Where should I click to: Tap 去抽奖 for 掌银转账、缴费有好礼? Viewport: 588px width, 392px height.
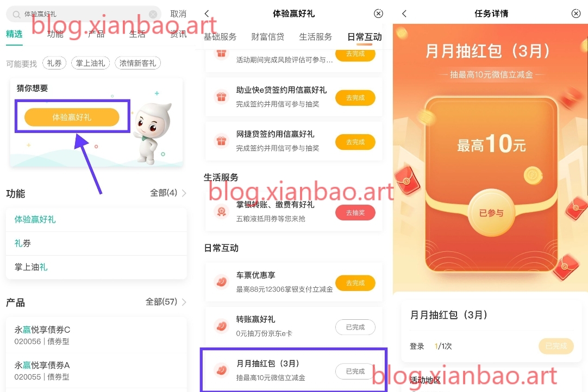[x=355, y=212]
